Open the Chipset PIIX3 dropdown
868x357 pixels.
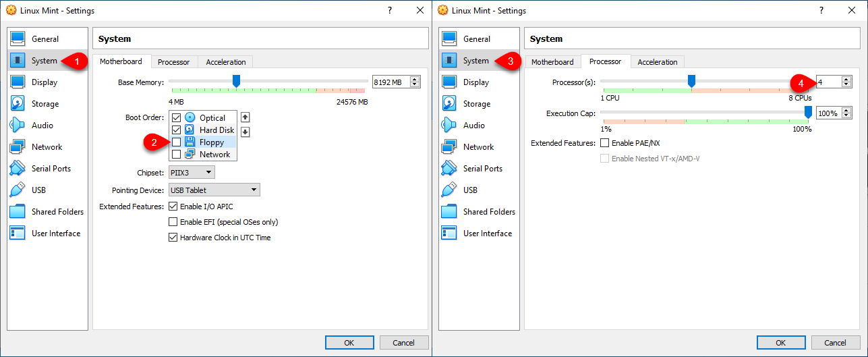[x=192, y=173]
